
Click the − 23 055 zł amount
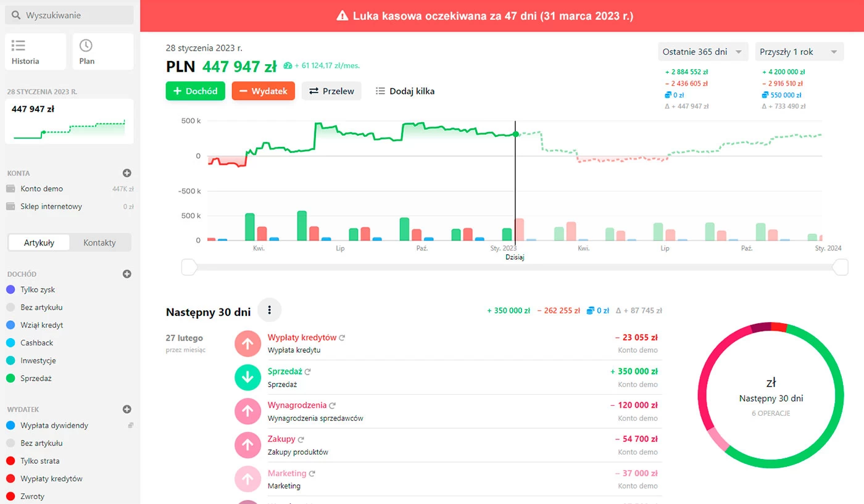click(x=636, y=337)
